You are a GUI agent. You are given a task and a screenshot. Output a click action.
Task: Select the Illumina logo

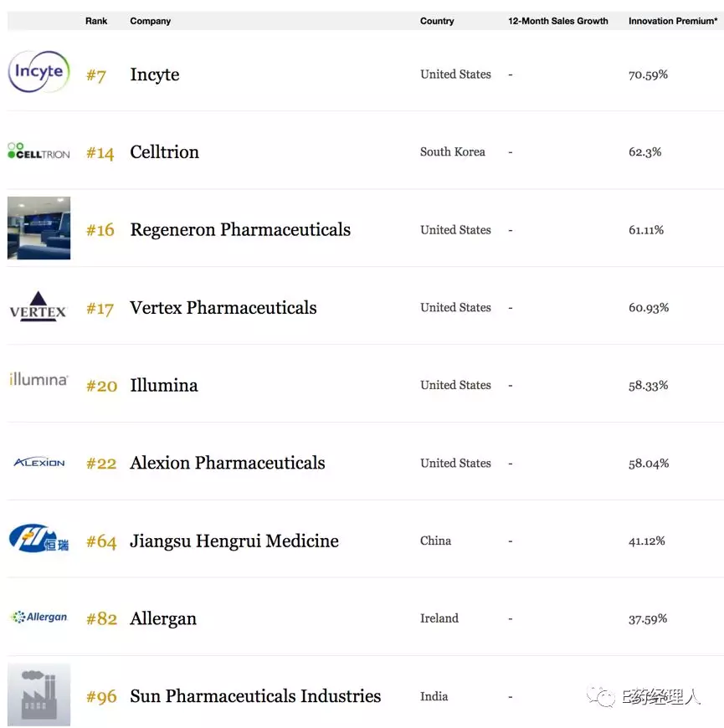(39, 380)
